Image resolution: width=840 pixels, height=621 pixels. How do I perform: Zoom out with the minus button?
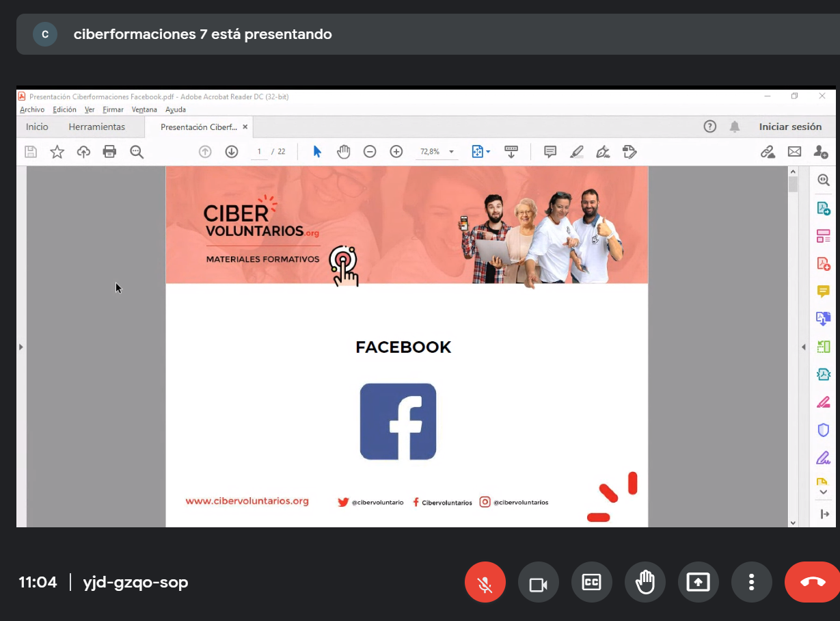(370, 152)
